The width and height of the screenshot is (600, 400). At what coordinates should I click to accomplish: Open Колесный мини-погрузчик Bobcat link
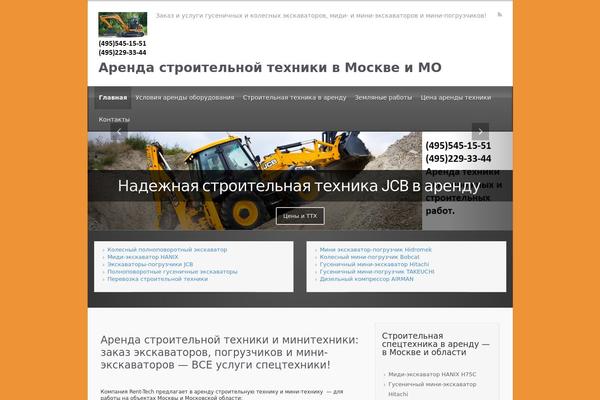(x=369, y=257)
